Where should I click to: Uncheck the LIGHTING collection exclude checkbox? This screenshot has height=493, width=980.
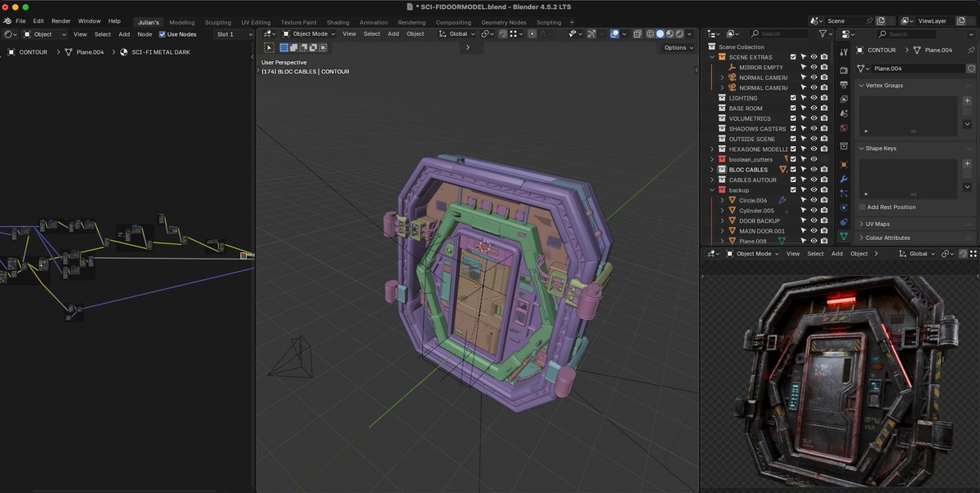pyautogui.click(x=793, y=98)
